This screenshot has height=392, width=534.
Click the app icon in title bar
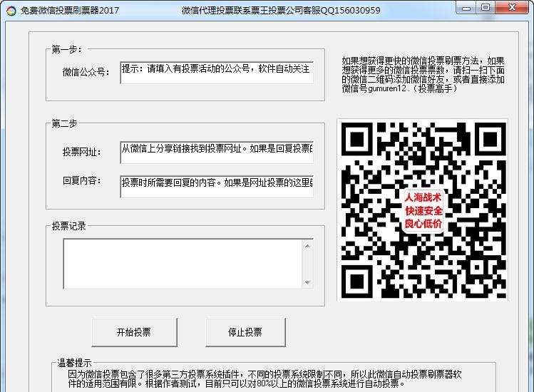pos(11,11)
